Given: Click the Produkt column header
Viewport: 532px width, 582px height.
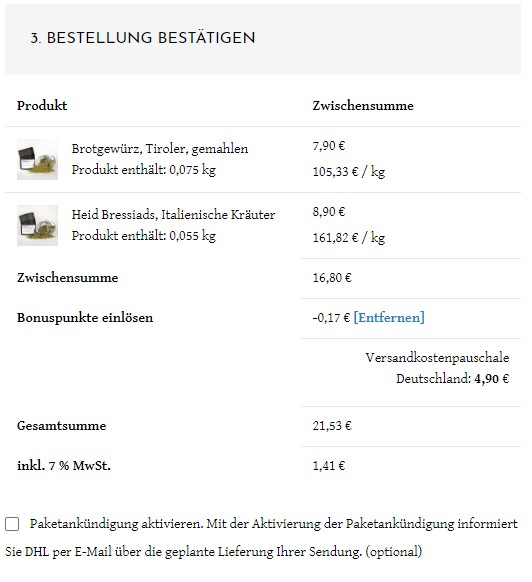Looking at the screenshot, I should (x=42, y=106).
